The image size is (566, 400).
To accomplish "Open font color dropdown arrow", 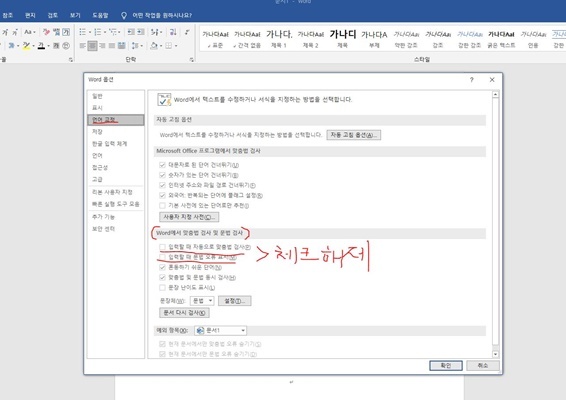I will 48,46.
